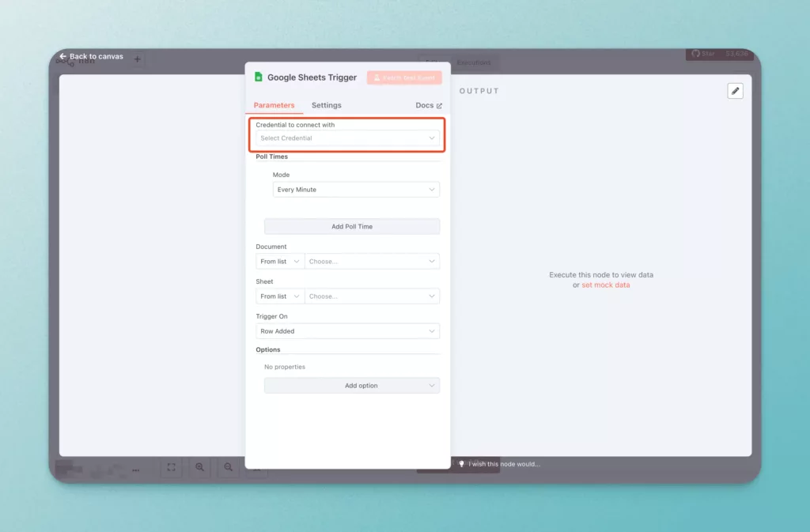Go back to canvas
Viewport: 810px width, 532px height.
tap(92, 56)
